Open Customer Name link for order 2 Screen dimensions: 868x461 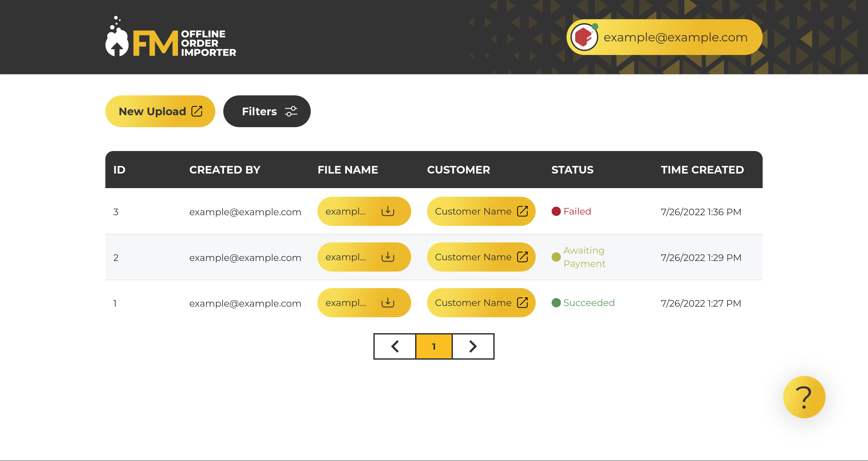point(481,257)
